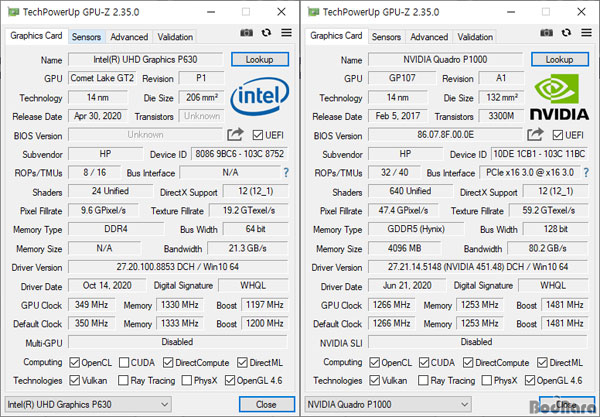Image resolution: width=600 pixels, height=417 pixels.
Task: Click Device ID value 10DE 1CB1 - 103C 11BC
Action: point(540,154)
